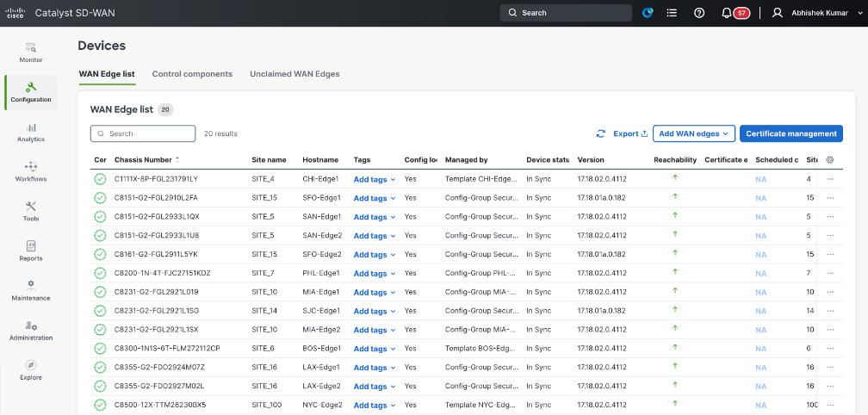
Task: Open Explore in the sidebar
Action: [31, 371]
